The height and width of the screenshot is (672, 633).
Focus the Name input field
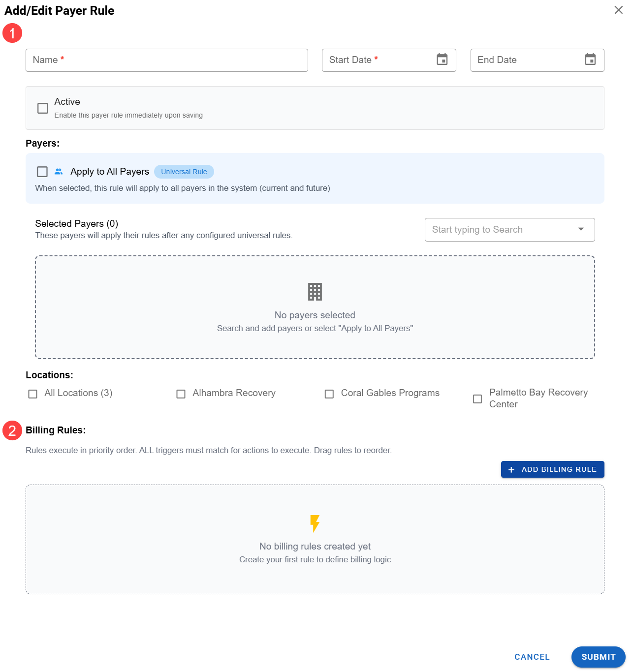(x=166, y=60)
